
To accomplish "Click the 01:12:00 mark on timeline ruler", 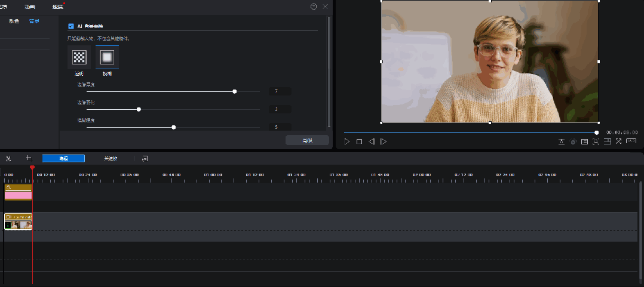I will pyautogui.click(x=254, y=175).
